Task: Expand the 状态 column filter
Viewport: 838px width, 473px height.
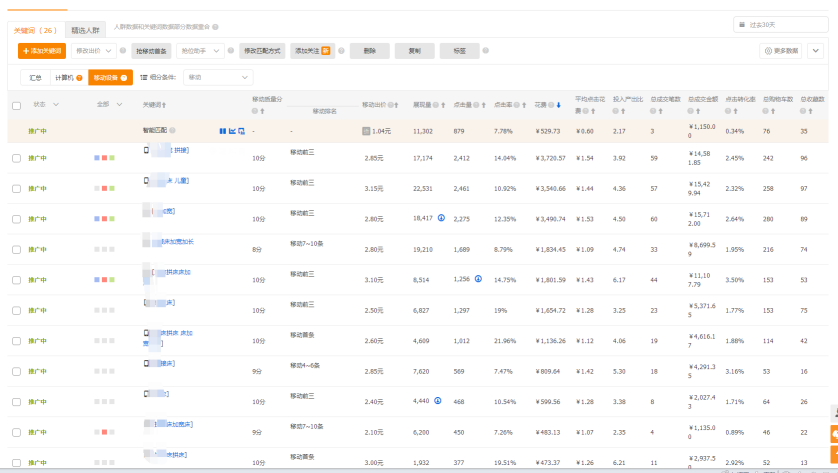Action: [55, 104]
